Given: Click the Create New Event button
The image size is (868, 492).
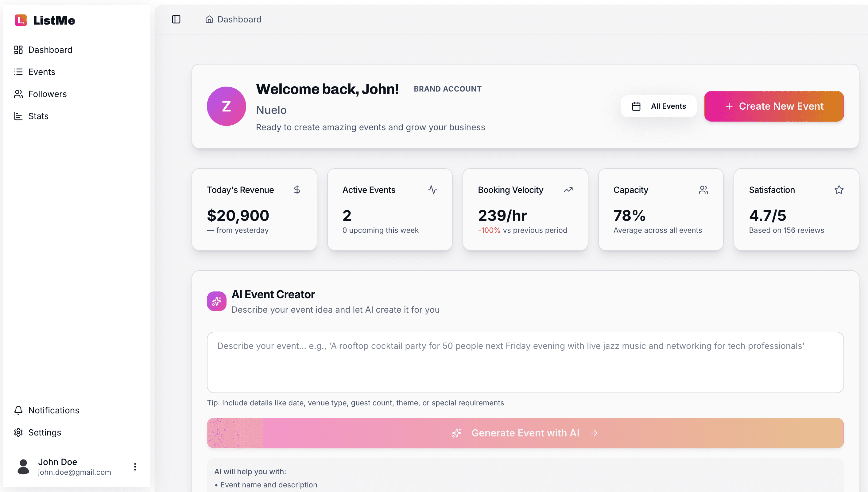Looking at the screenshot, I should click(x=773, y=106).
